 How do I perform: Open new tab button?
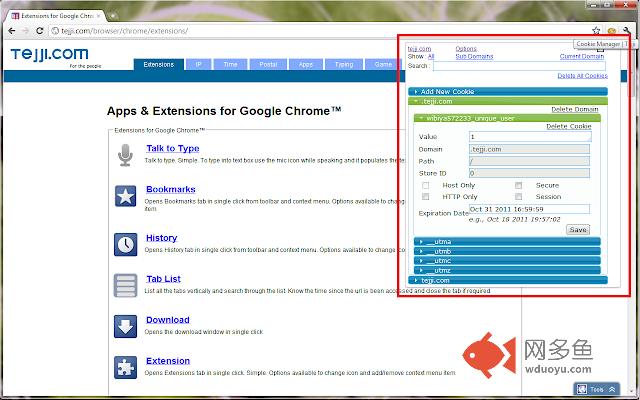click(113, 16)
